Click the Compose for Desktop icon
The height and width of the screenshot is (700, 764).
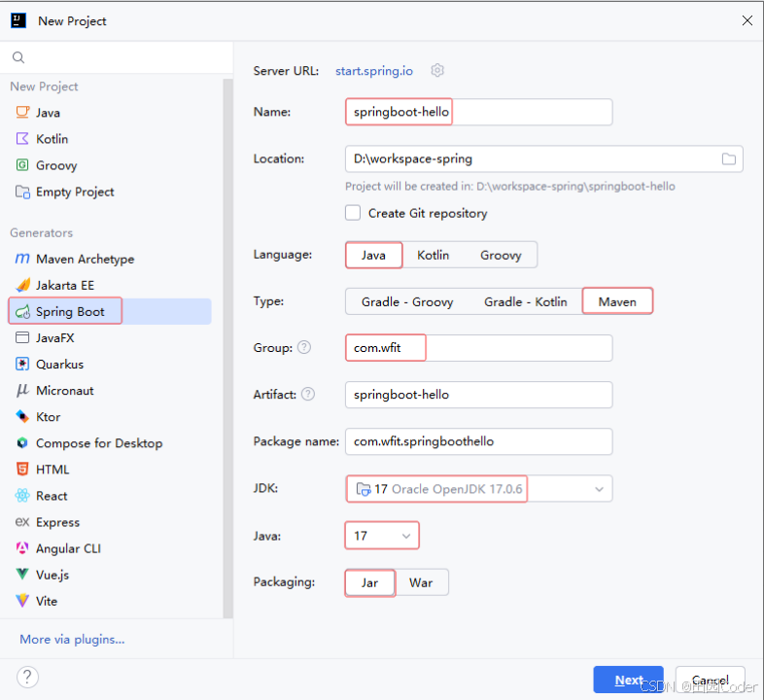pyautogui.click(x=22, y=442)
